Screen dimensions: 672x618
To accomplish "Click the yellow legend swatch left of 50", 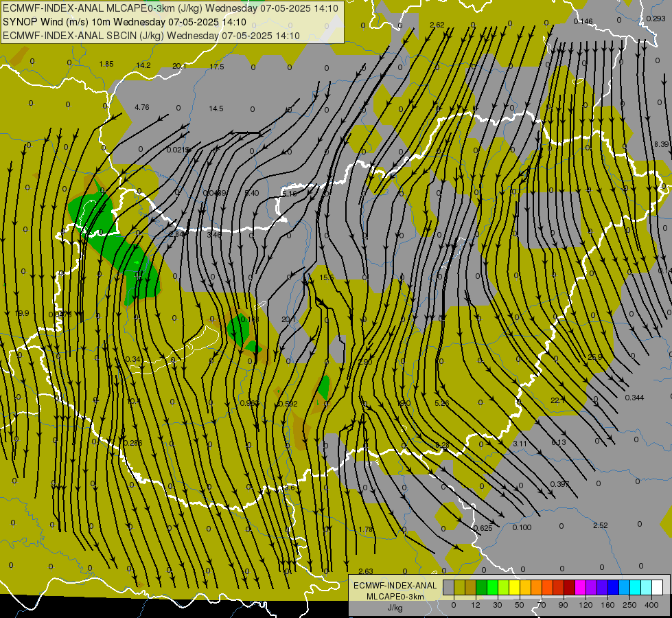I will pos(514,588).
